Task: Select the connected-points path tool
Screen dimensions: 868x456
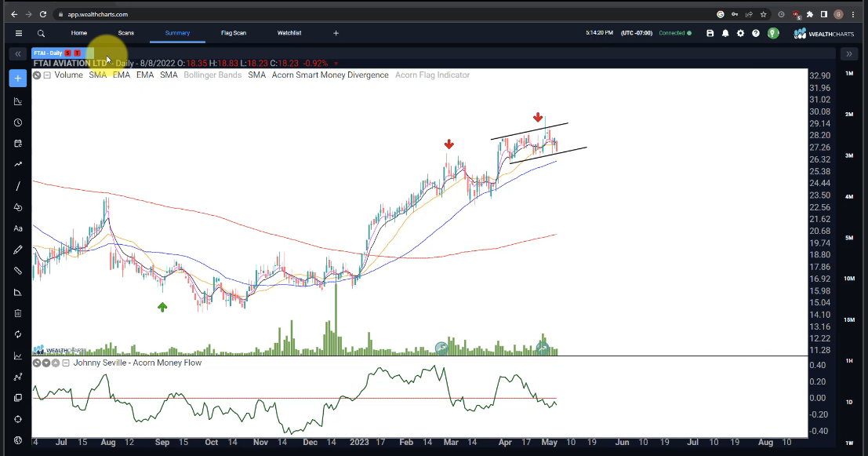Action: point(18,377)
